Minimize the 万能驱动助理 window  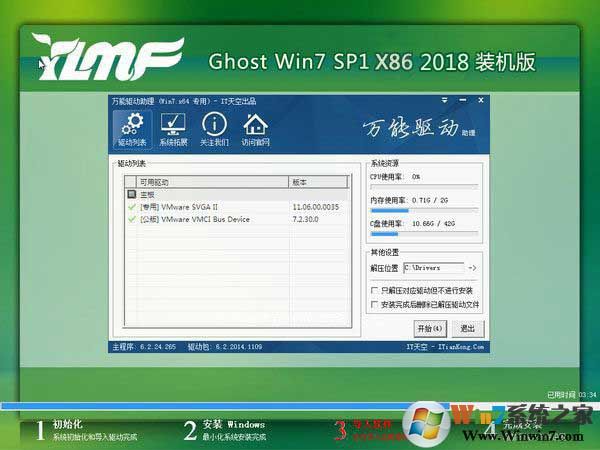tap(463, 100)
